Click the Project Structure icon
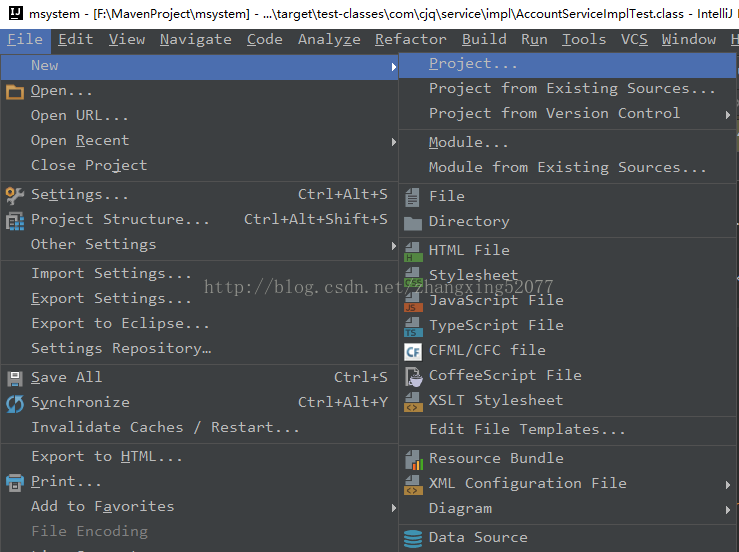This screenshot has height=552, width=739. pos(15,221)
